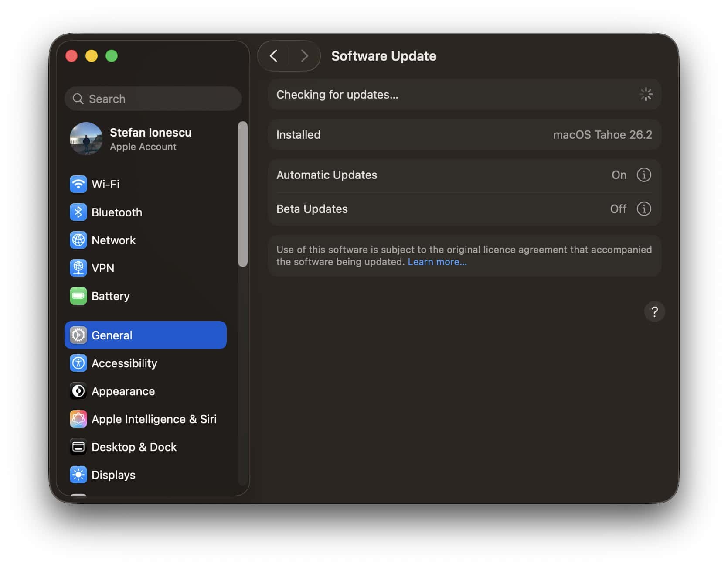This screenshot has height=568, width=728.
Task: Open Beta Updates info button
Action: [x=644, y=209]
